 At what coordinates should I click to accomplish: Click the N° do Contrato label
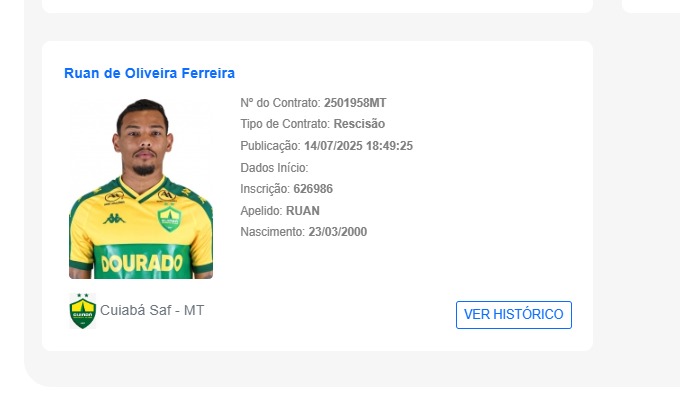(280, 103)
